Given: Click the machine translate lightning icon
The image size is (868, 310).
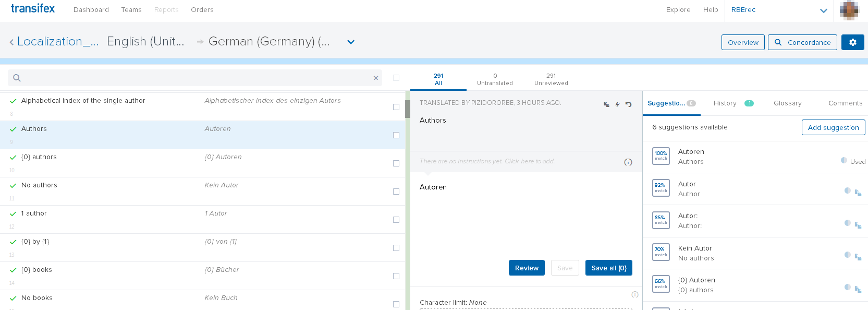Looking at the screenshot, I should (x=617, y=104).
